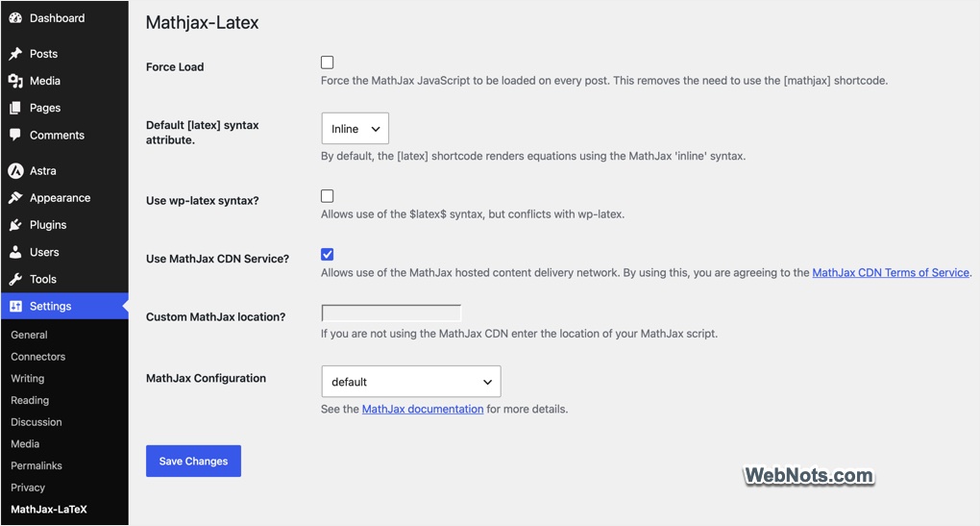Open Tools menu label

43,279
